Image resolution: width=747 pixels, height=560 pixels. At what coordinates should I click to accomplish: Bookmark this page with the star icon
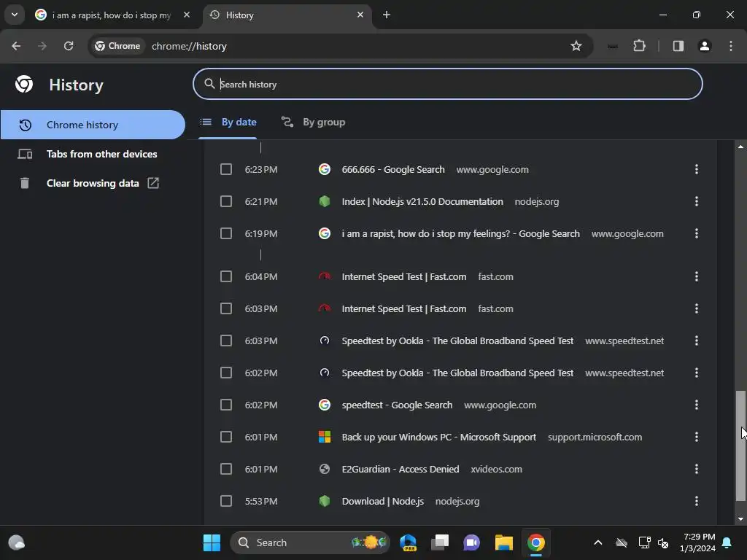(576, 46)
